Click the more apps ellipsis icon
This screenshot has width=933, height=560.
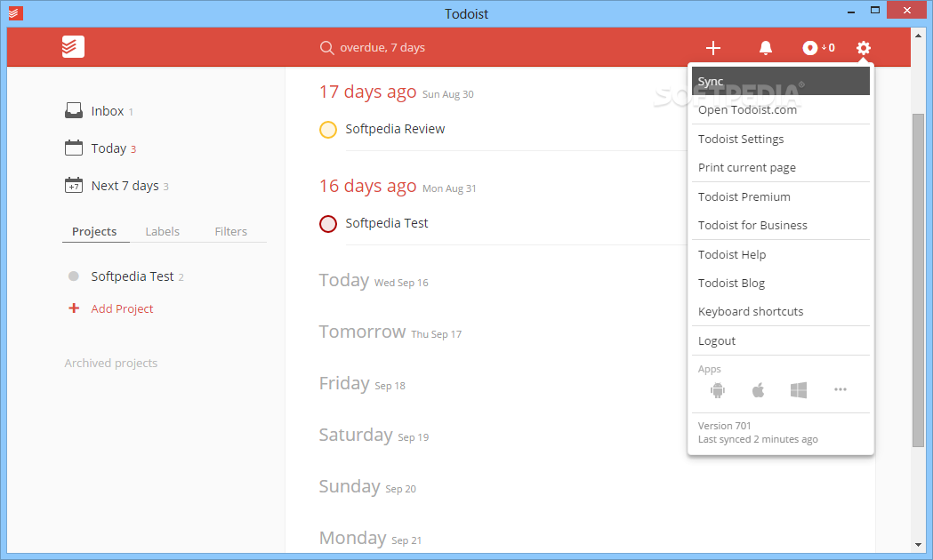[841, 389]
